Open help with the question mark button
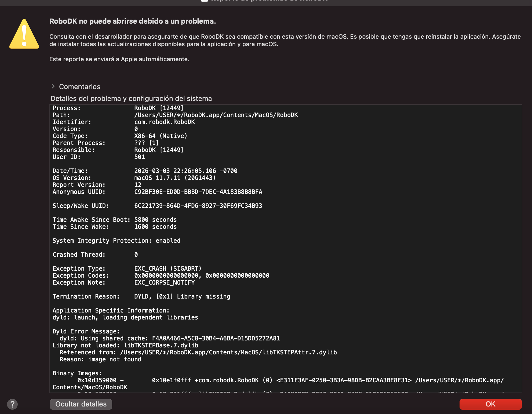This screenshot has height=414, width=532. point(12,404)
